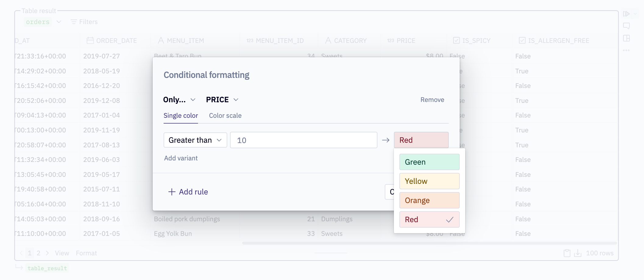Screen dimensions: 644x280
Task: Open the Greater than condition dropdown
Action: tap(195, 140)
